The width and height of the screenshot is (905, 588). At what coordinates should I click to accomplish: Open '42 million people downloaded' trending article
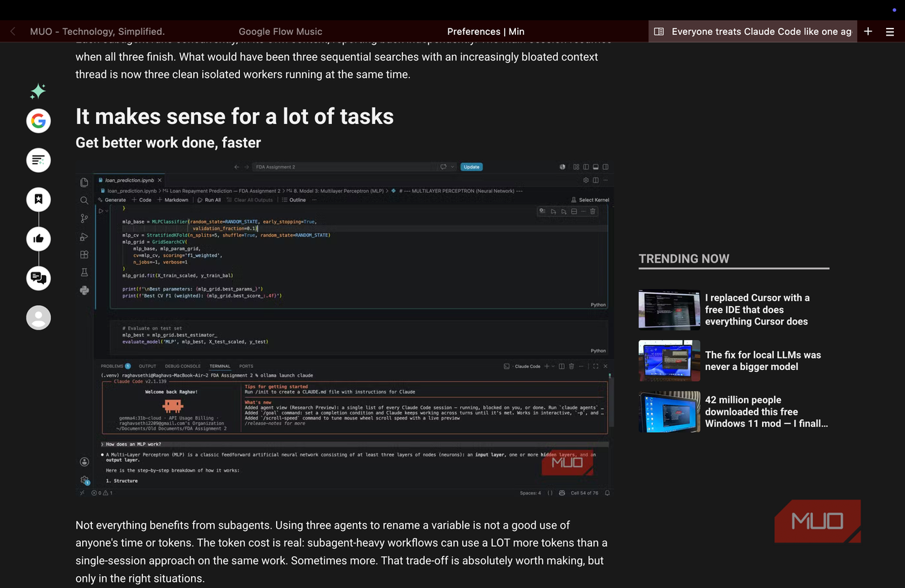(766, 412)
